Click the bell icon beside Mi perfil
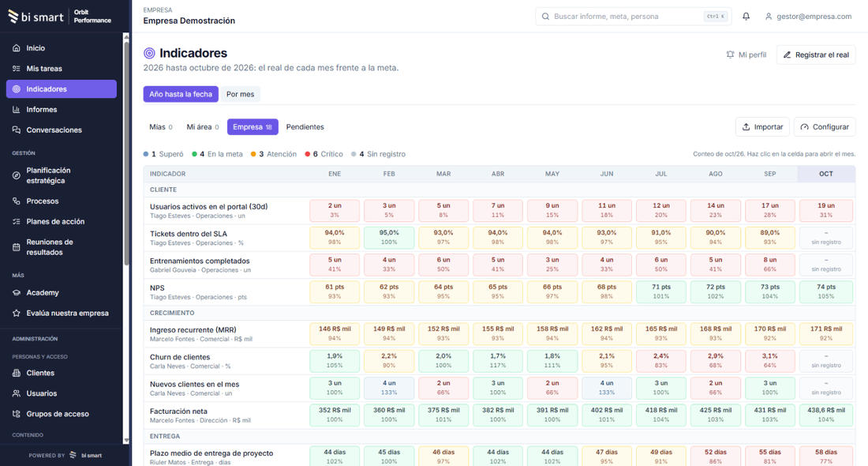Viewport: 868px width, 466px height. (730, 54)
